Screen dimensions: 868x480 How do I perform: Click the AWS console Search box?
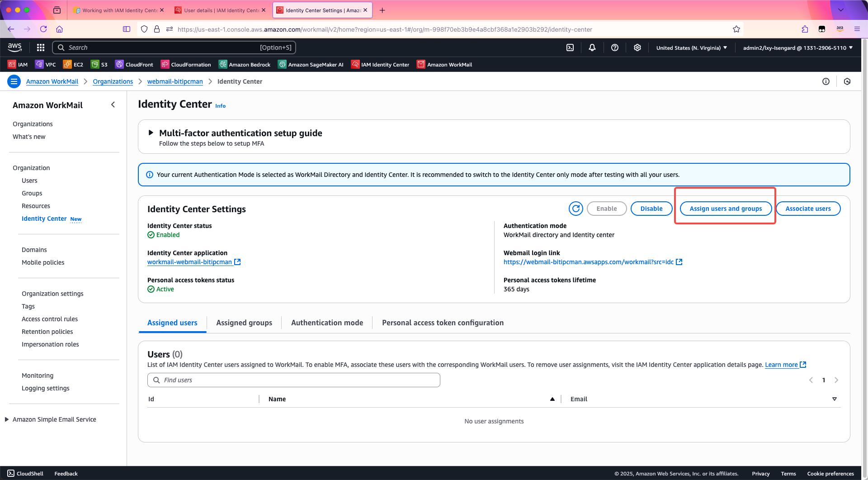174,48
